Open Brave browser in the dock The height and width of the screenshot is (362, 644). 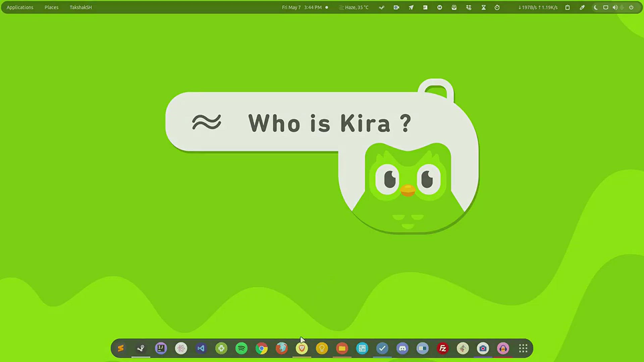pos(302,349)
